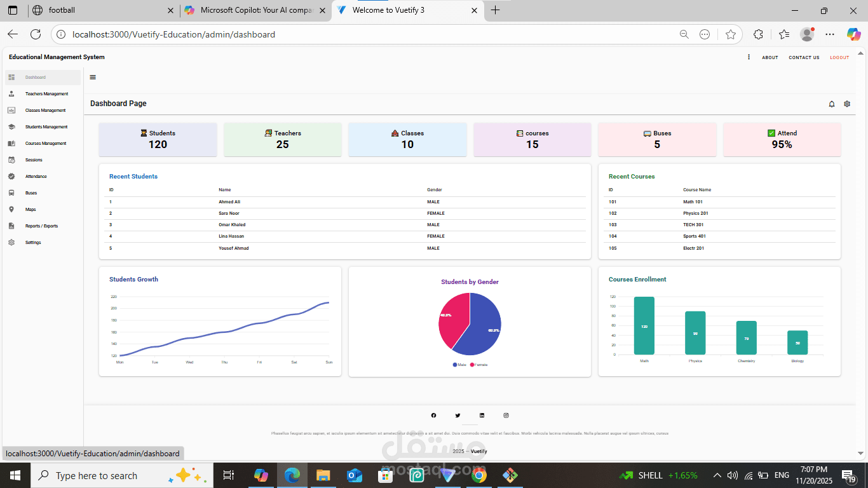This screenshot has height=488, width=868.
Task: Click the Classes 10 stat card
Action: (x=407, y=139)
